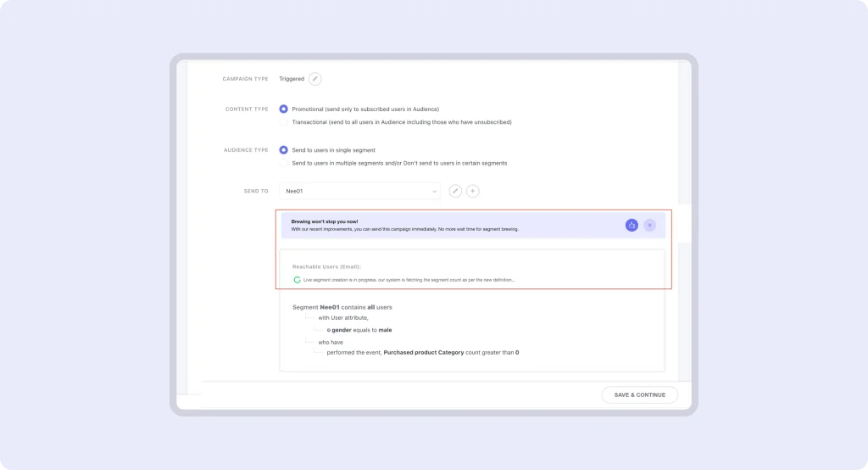The width and height of the screenshot is (868, 470).
Task: Open the Send To segment dropdown
Action: coord(359,191)
